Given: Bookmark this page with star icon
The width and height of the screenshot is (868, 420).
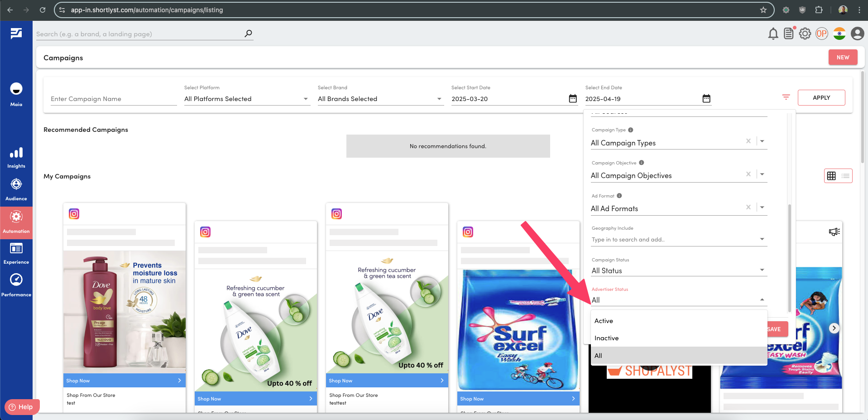Looking at the screenshot, I should [x=763, y=10].
